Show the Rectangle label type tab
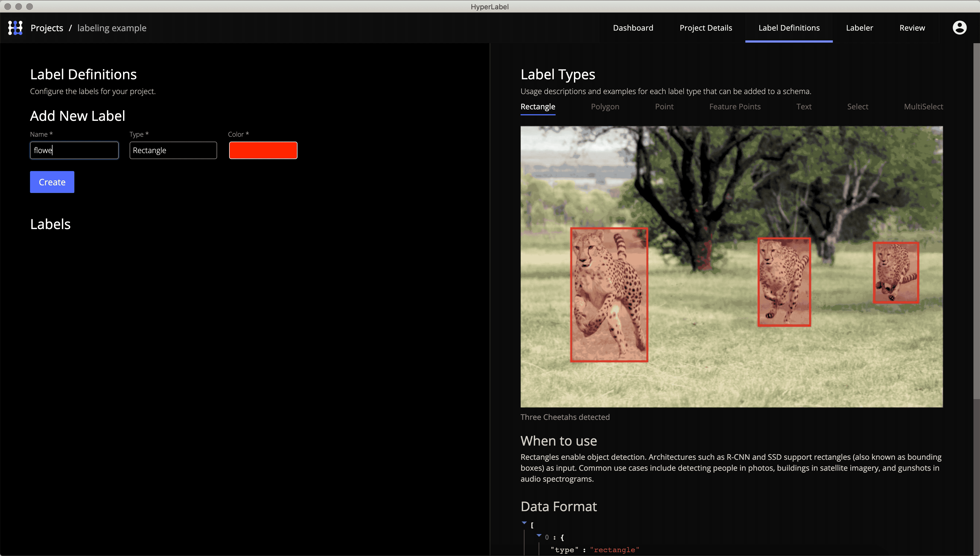The height and width of the screenshot is (556, 980). (x=538, y=107)
